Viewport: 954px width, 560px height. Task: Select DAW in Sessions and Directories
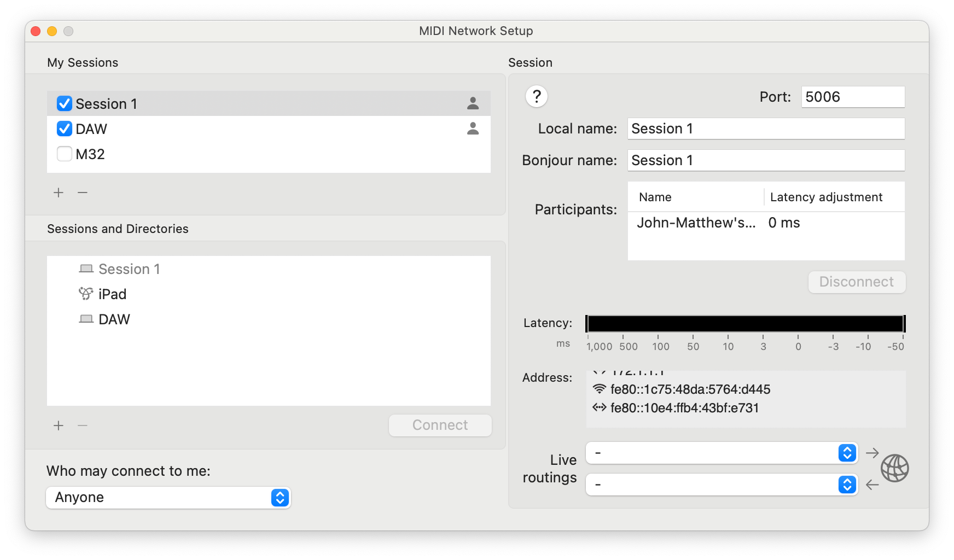pyautogui.click(x=269, y=319)
